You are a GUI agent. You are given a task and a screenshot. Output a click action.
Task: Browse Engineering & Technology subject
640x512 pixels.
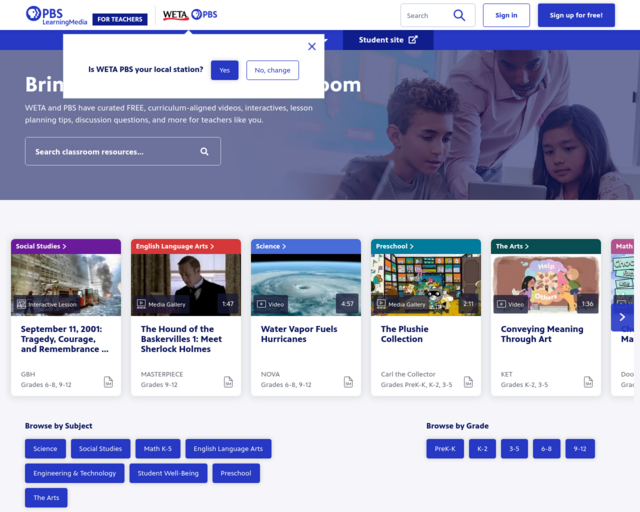click(75, 473)
